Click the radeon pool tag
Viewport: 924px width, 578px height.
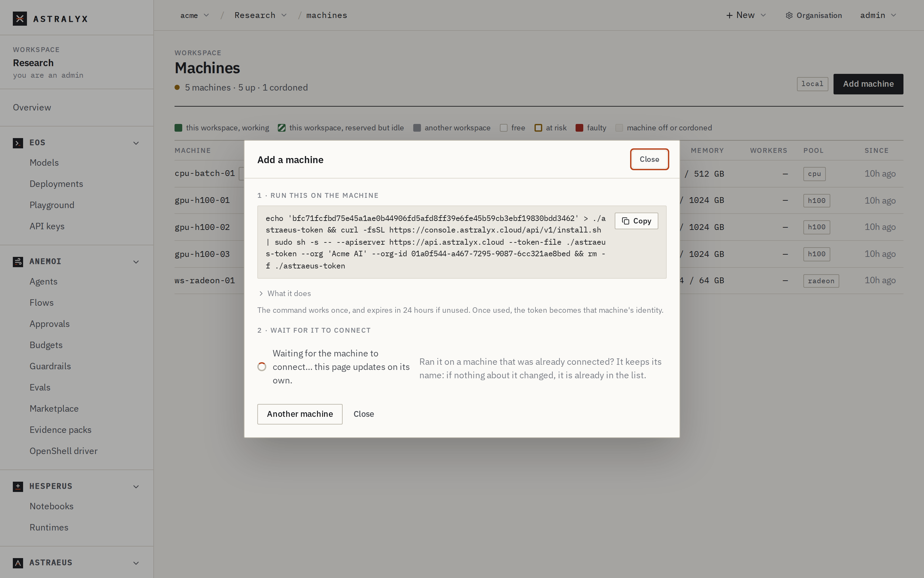(821, 281)
